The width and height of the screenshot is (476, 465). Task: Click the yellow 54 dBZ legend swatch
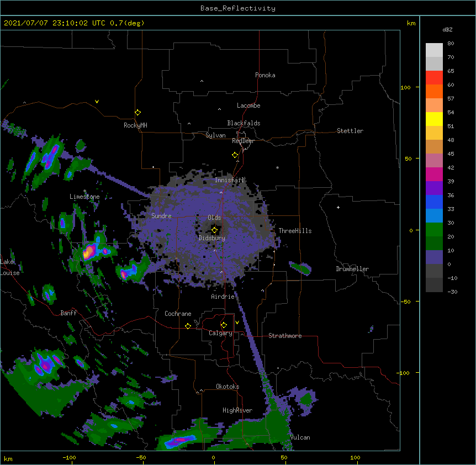point(434,119)
